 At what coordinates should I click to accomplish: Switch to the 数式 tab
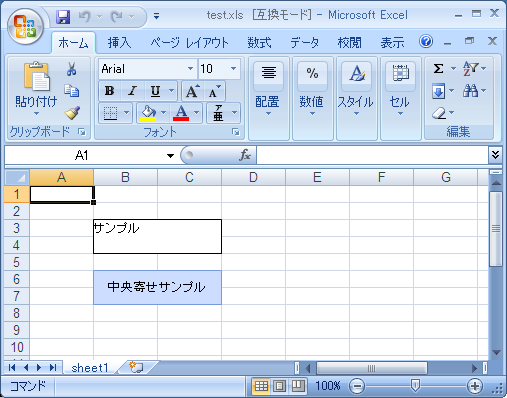pos(259,43)
